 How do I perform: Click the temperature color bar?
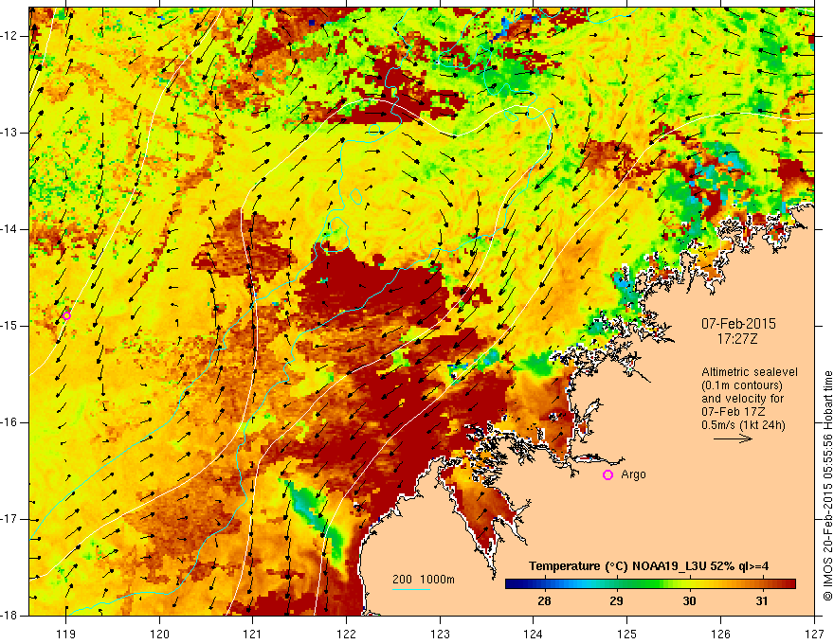[650, 584]
